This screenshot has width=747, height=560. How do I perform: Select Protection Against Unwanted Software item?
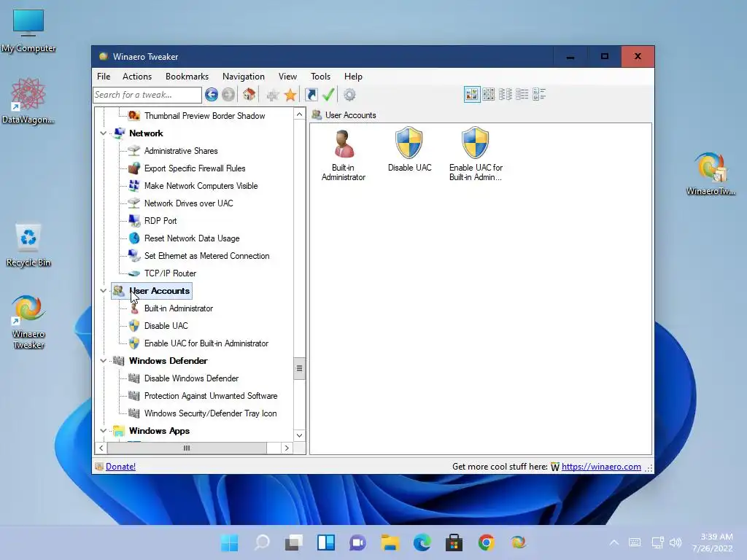pos(211,396)
